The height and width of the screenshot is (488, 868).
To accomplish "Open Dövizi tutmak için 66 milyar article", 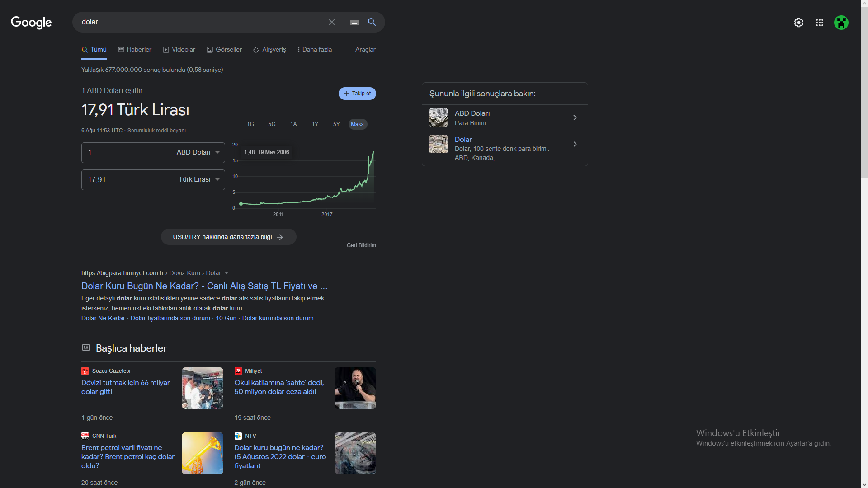I will coord(126,387).
